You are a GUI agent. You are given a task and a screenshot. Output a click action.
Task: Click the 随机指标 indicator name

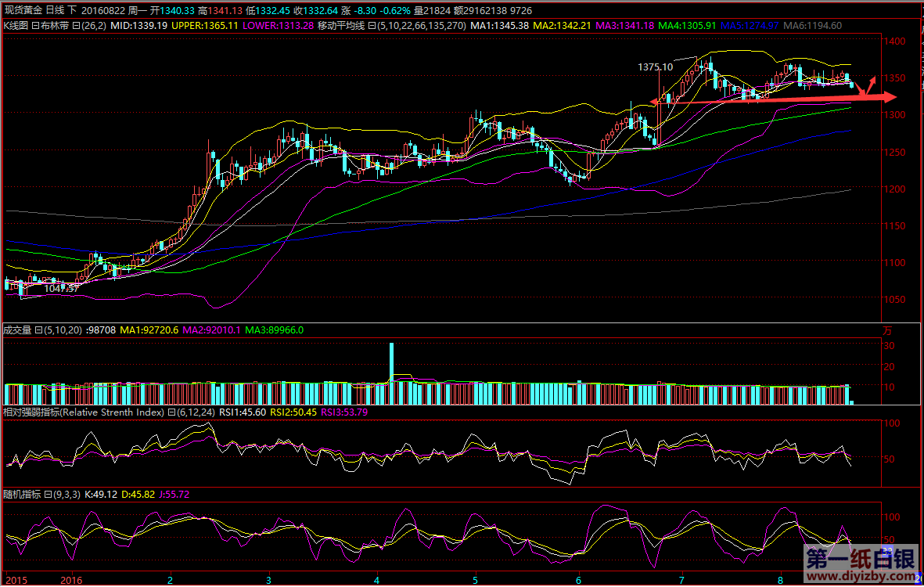coord(21,495)
